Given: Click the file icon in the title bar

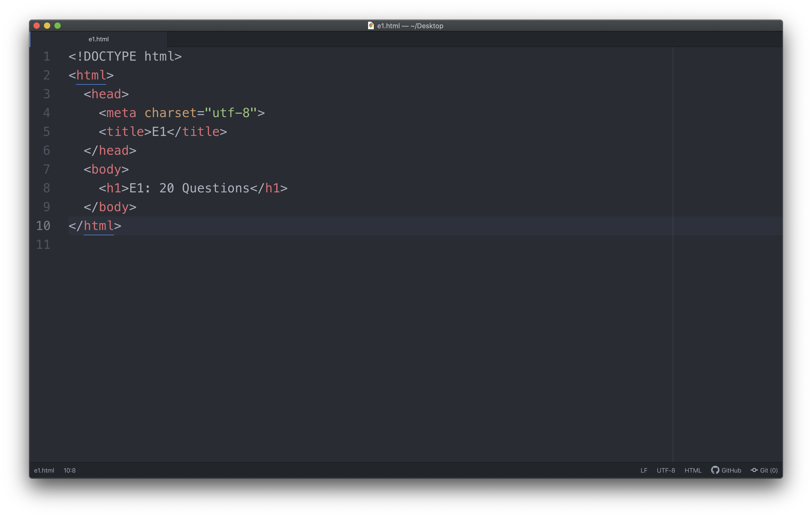Looking at the screenshot, I should (x=371, y=26).
